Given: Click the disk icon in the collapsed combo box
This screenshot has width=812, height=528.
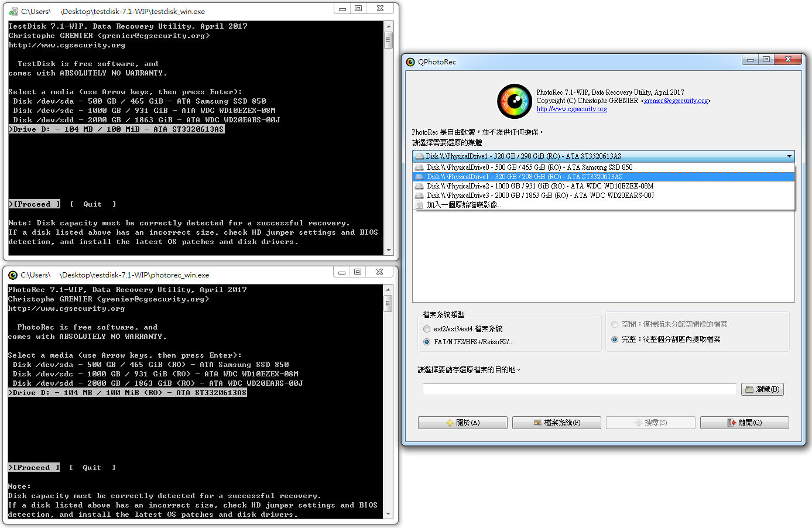Looking at the screenshot, I should 420,156.
